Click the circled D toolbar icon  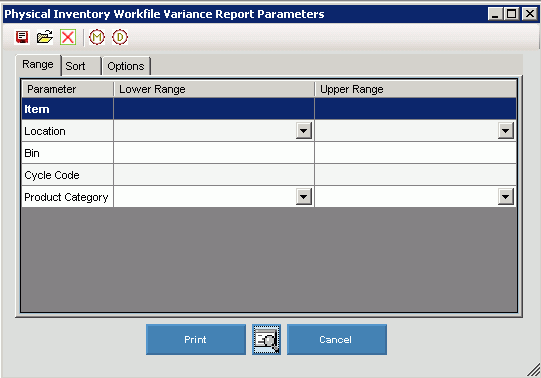pyautogui.click(x=120, y=37)
